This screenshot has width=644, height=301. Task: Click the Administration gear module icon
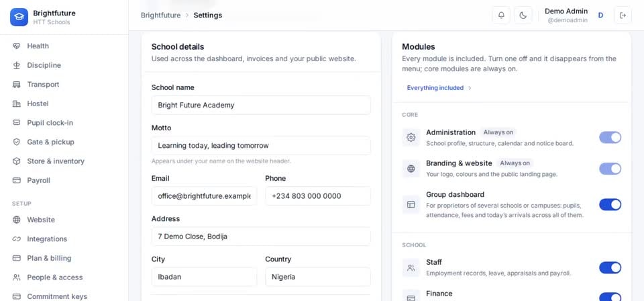tap(411, 137)
